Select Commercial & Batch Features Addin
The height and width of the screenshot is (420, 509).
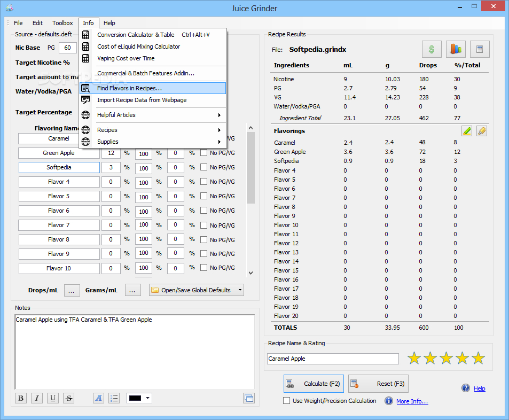click(x=153, y=73)
